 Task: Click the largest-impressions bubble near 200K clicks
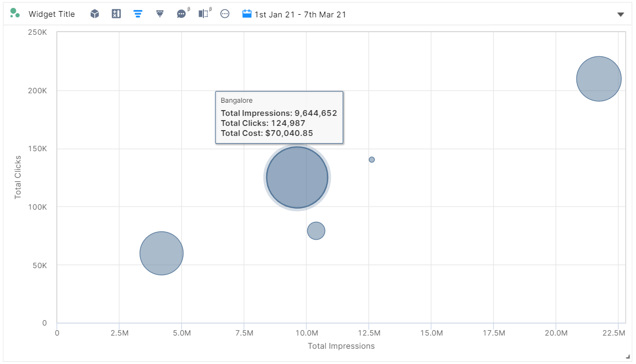point(599,78)
